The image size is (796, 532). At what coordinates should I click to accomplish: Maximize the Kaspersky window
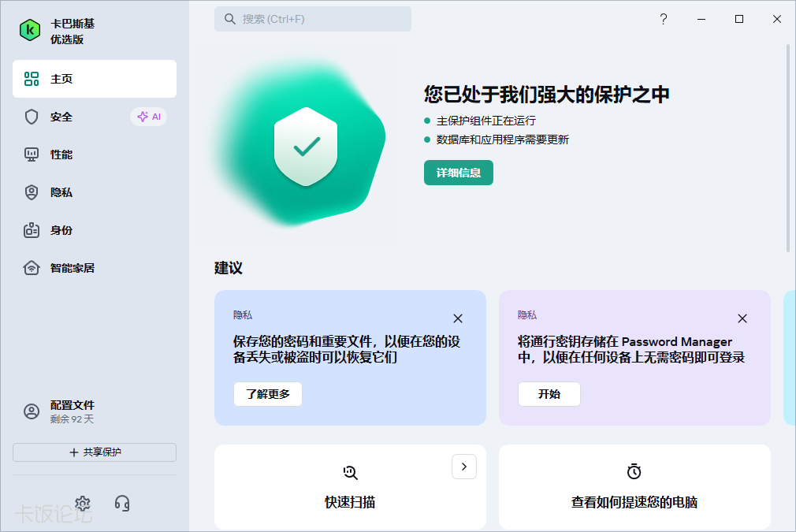pos(739,19)
